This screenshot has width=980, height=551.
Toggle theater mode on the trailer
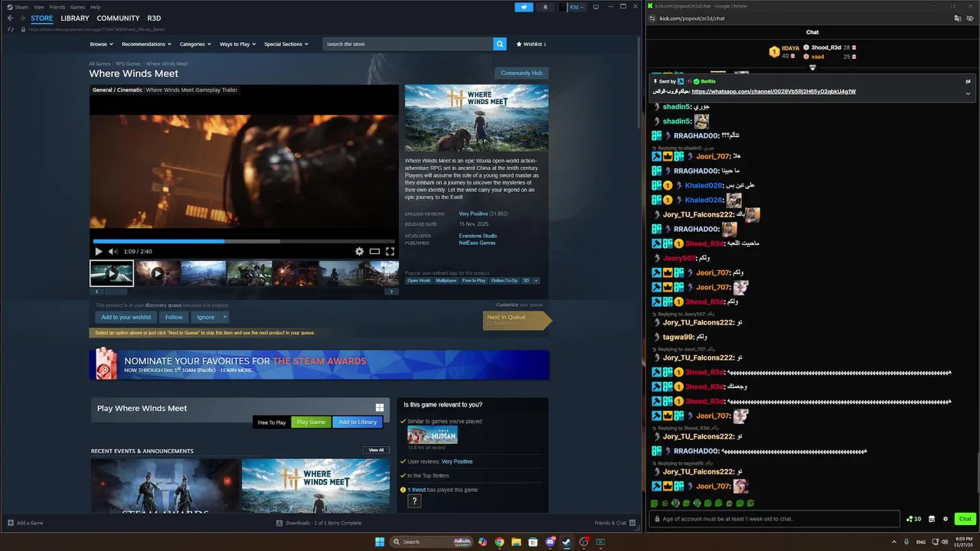click(x=374, y=251)
